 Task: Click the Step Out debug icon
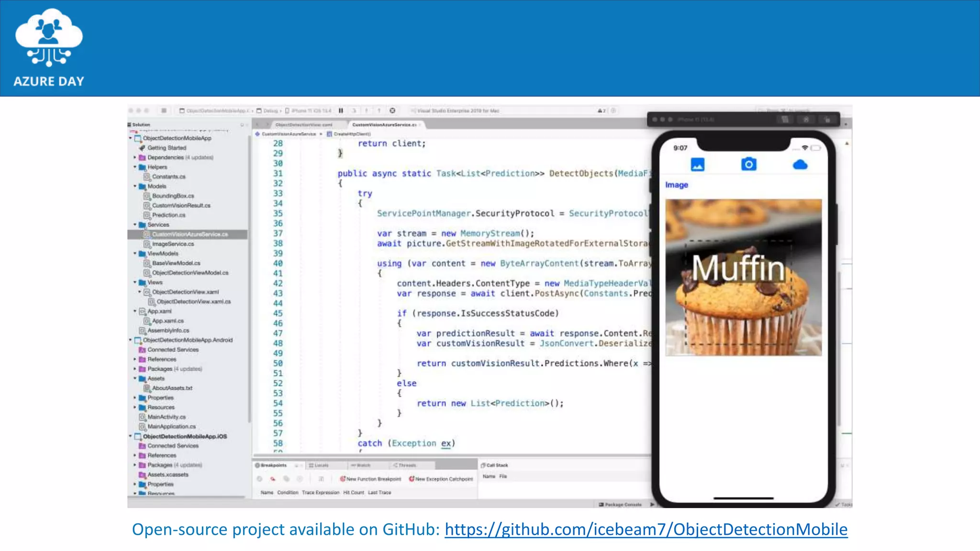click(379, 110)
